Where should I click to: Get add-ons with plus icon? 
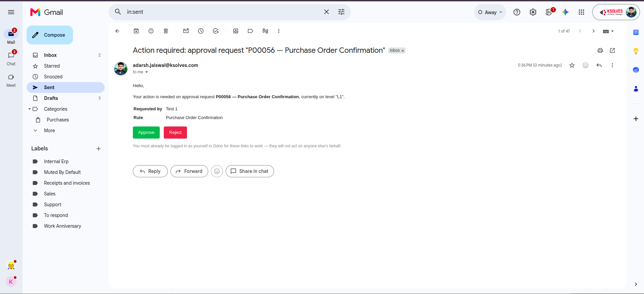coord(636,119)
